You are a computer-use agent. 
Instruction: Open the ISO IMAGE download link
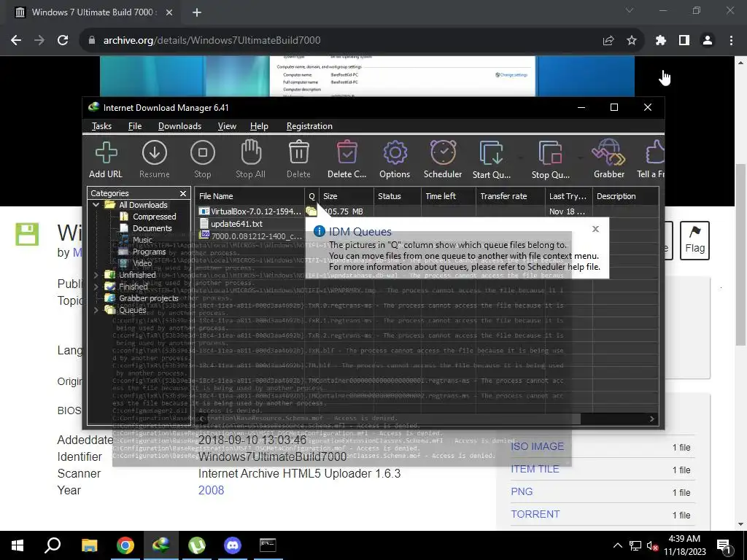pyautogui.click(x=537, y=447)
